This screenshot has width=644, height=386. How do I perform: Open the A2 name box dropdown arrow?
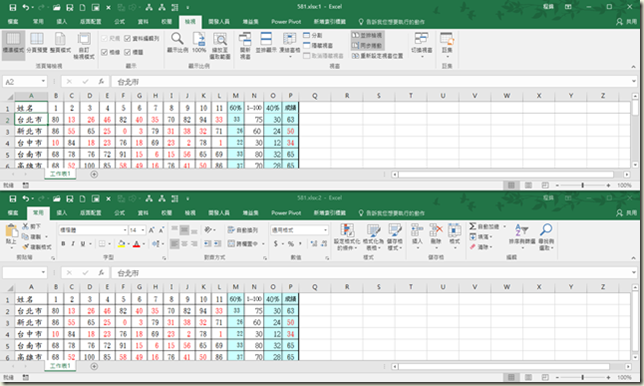(x=43, y=82)
